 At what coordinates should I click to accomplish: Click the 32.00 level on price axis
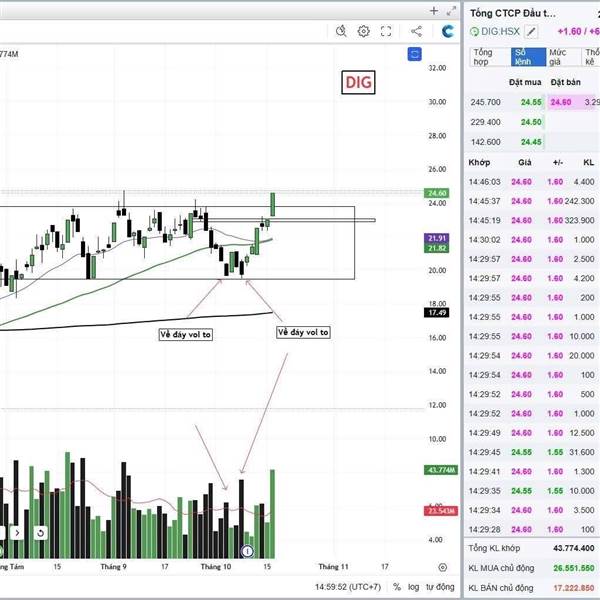click(x=437, y=68)
